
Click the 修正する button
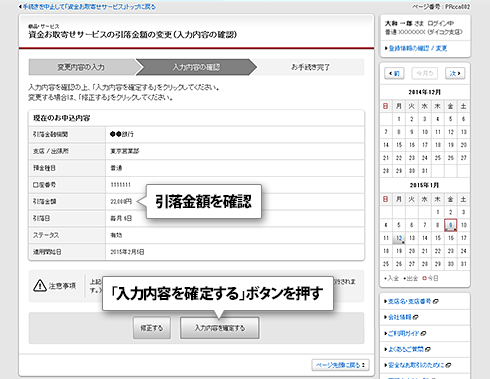tap(152, 328)
